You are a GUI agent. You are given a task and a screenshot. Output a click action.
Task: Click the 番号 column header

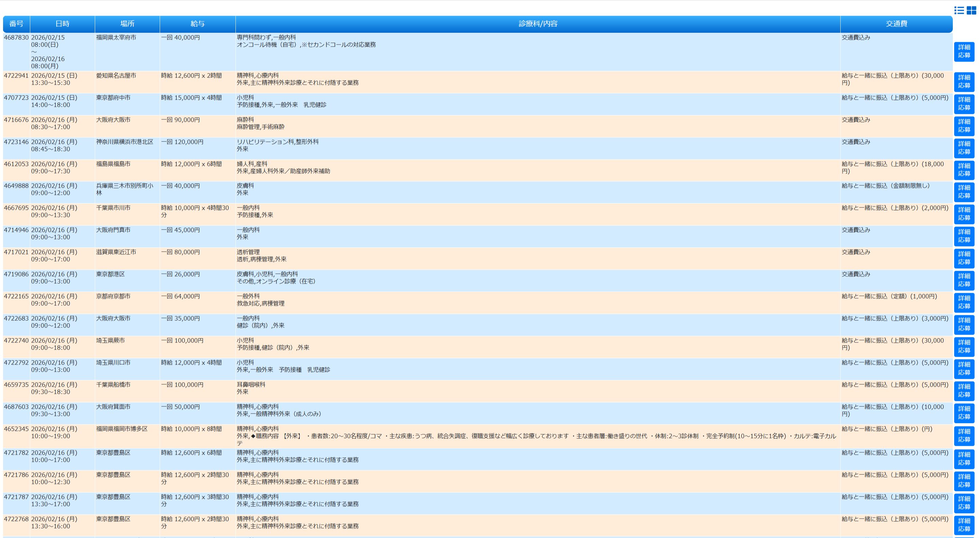point(16,23)
